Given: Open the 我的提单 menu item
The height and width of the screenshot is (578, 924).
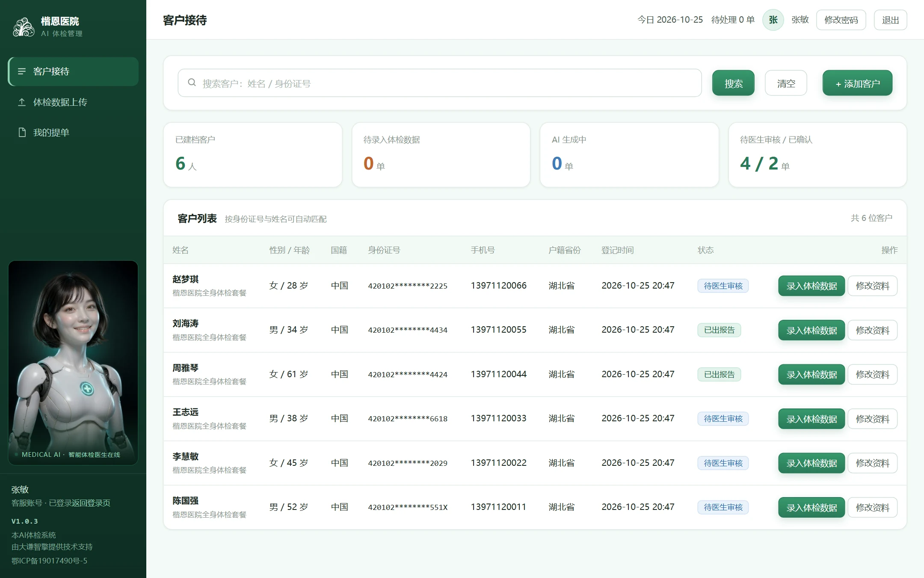Looking at the screenshot, I should (73, 132).
